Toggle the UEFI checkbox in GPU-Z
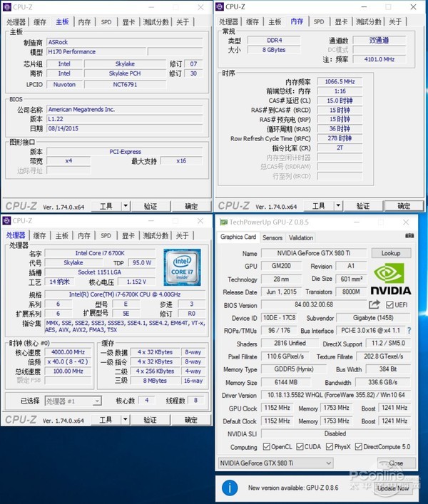Viewport: 428px width, 504px height. [389, 304]
